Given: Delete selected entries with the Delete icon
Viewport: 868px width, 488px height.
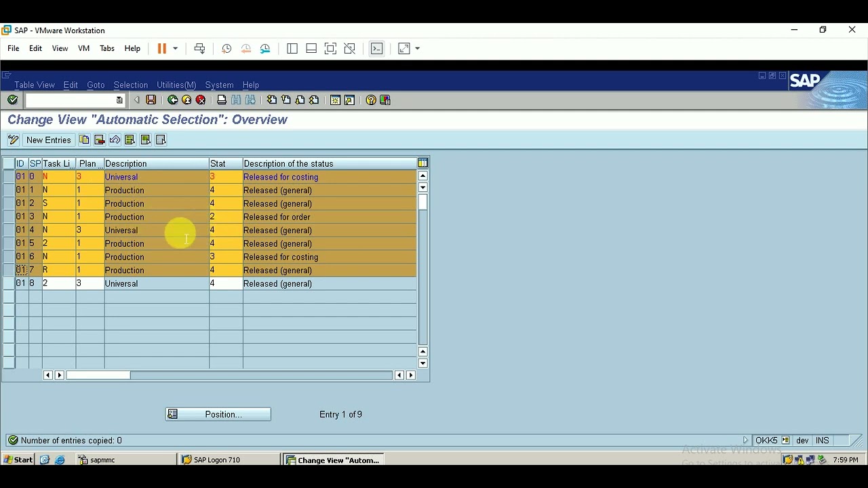Looking at the screenshot, I should pos(100,140).
